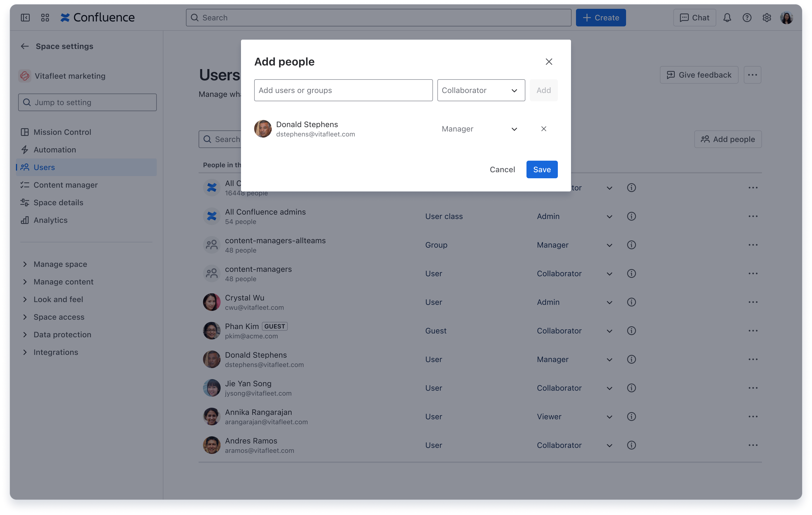
Task: Click the Give feedback button
Action: point(699,75)
